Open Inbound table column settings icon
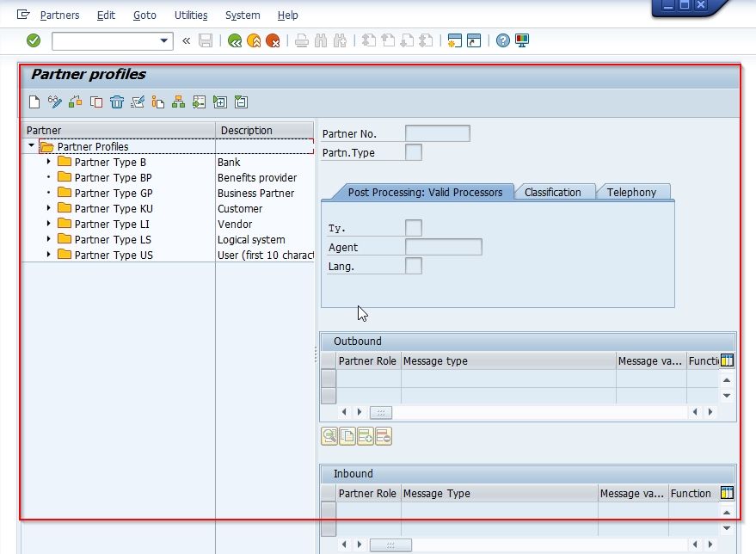The width and height of the screenshot is (756, 554). coord(727,493)
